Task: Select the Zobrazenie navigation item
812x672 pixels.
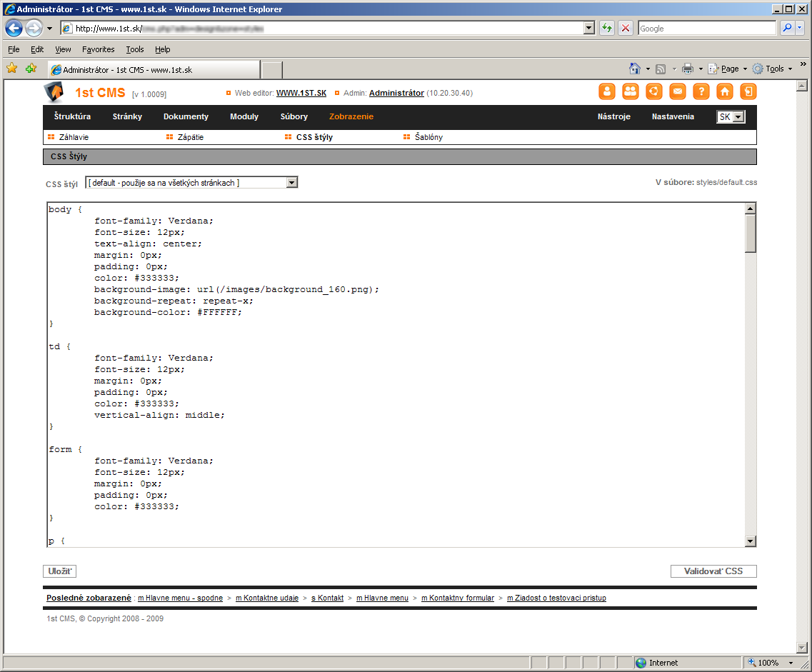Action: [x=351, y=116]
